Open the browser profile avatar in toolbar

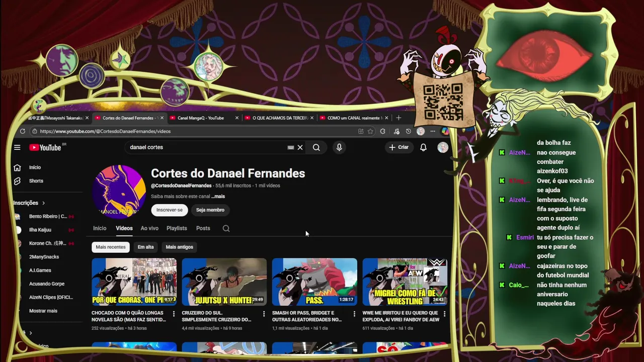421,131
